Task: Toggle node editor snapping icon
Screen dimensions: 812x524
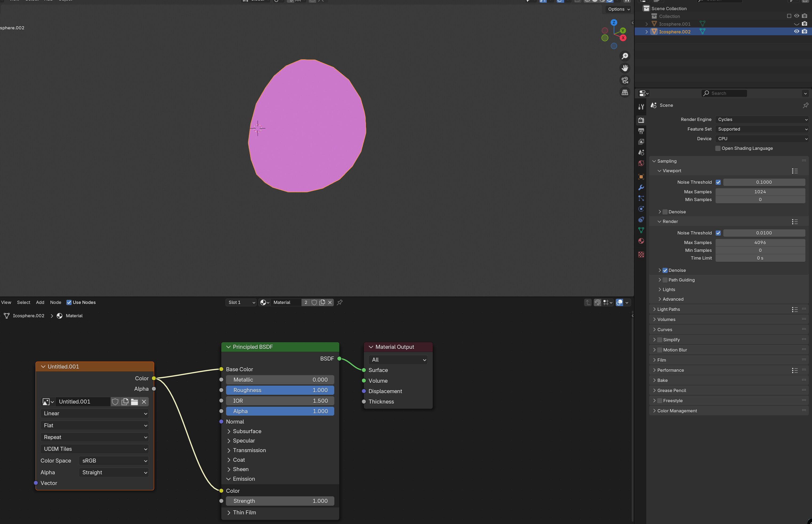Action: (597, 303)
